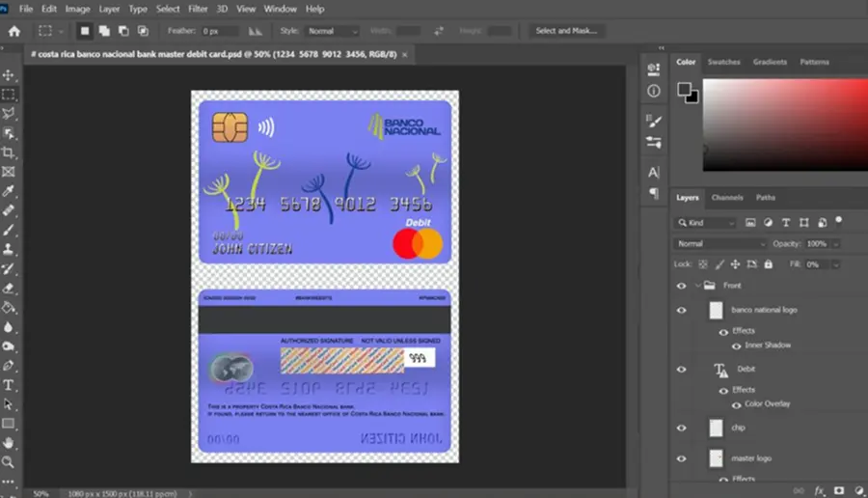This screenshot has height=498, width=868.
Task: Switch to the Channels tab
Action: tap(727, 197)
